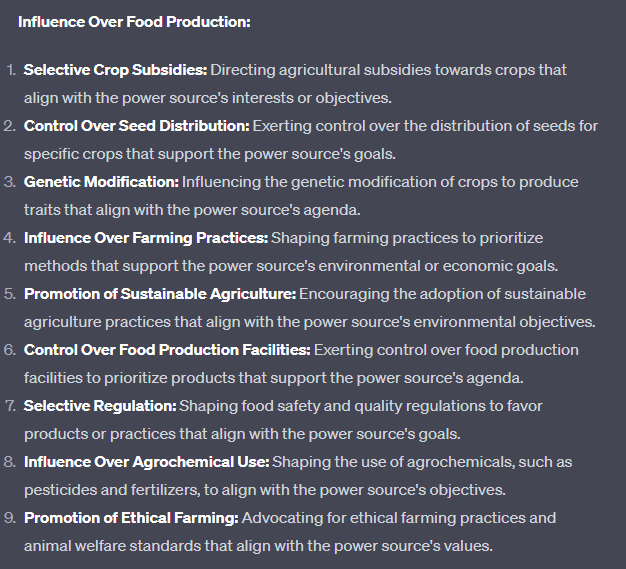Click the "Influence Over Farming Practices:" title

click(145, 238)
